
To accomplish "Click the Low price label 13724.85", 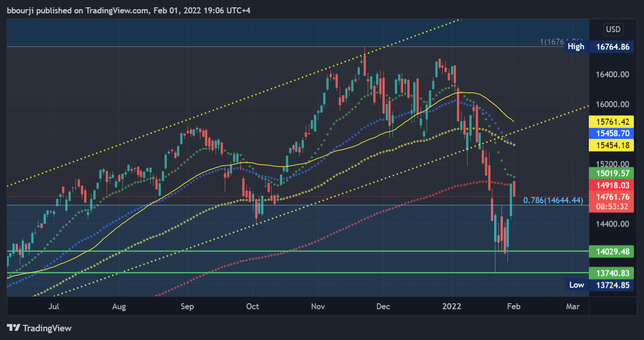I will click(613, 285).
